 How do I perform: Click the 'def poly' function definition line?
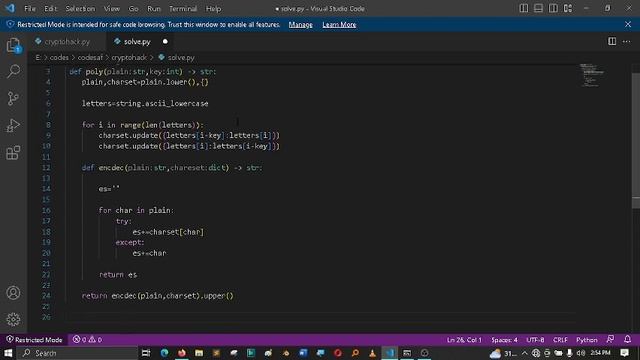[142, 71]
